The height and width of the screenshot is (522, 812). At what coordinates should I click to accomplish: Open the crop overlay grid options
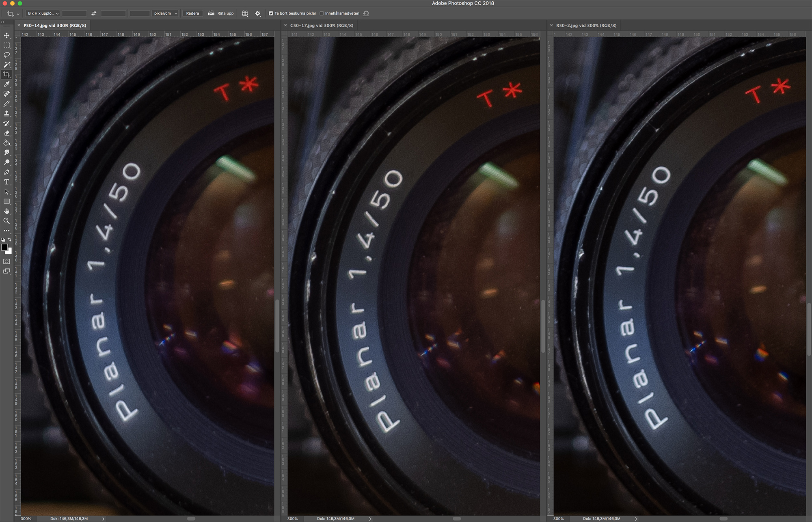pos(245,13)
